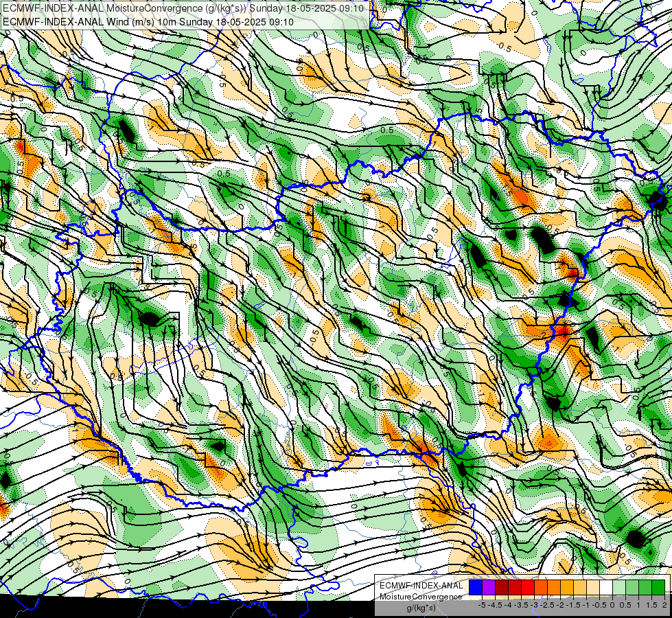Click the legend tick label 2
Image resolution: width=672 pixels, height=618 pixels.
664,605
